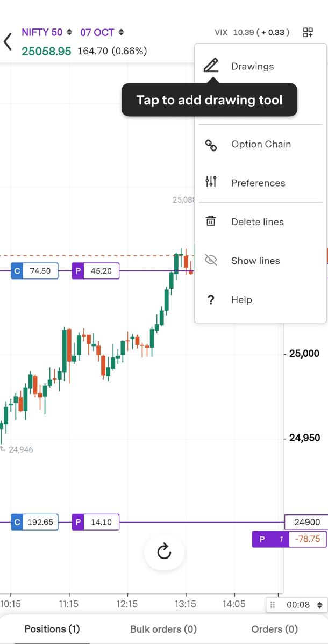This screenshot has height=644, width=328.
Task: Switch to Orders (0) tab
Action: click(x=274, y=629)
